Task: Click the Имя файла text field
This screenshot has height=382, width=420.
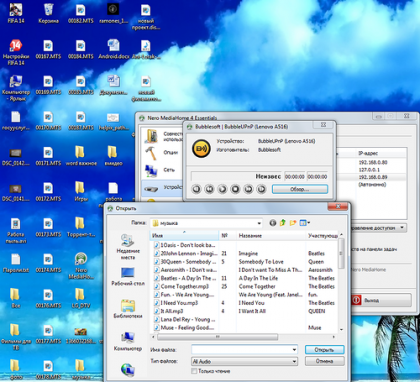Action: 242,349
